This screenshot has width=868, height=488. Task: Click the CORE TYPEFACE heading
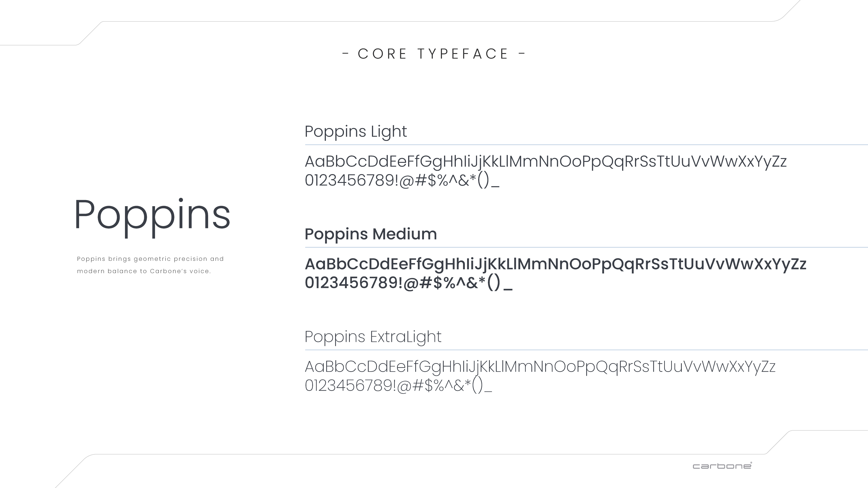[x=433, y=54]
